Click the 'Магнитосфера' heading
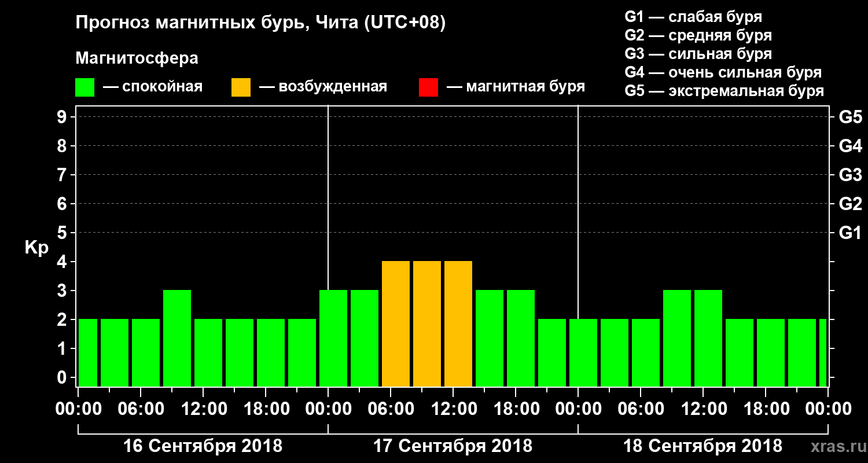The image size is (868, 463). point(137,58)
